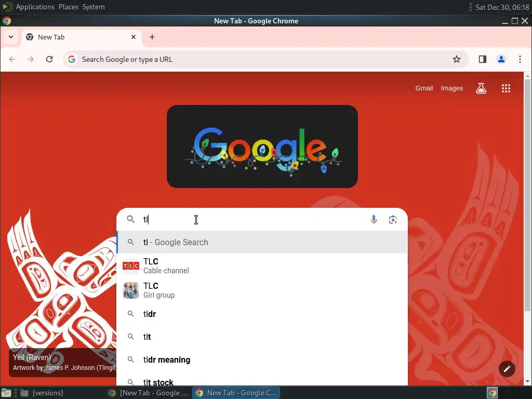Open the System menu
The width and height of the screenshot is (532, 399).
[x=94, y=7]
